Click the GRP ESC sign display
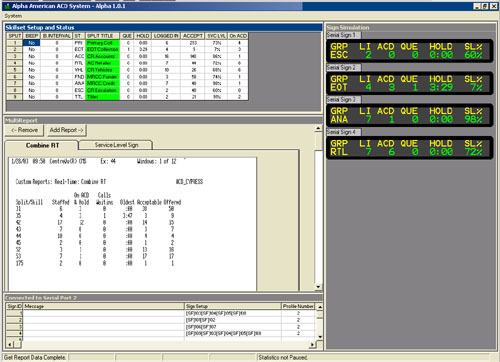This screenshot has height=362, width=500. tap(410, 51)
